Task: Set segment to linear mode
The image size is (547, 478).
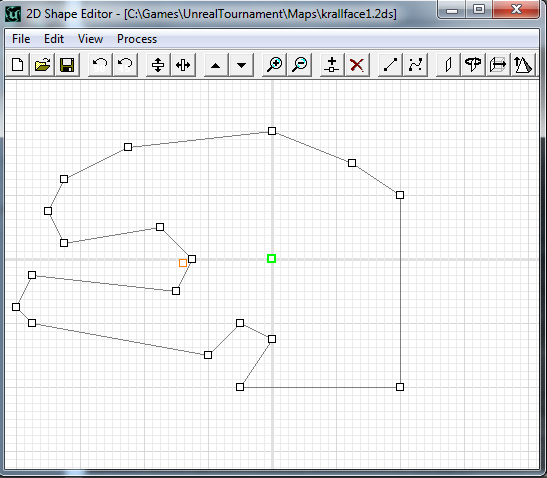Action: click(390, 65)
